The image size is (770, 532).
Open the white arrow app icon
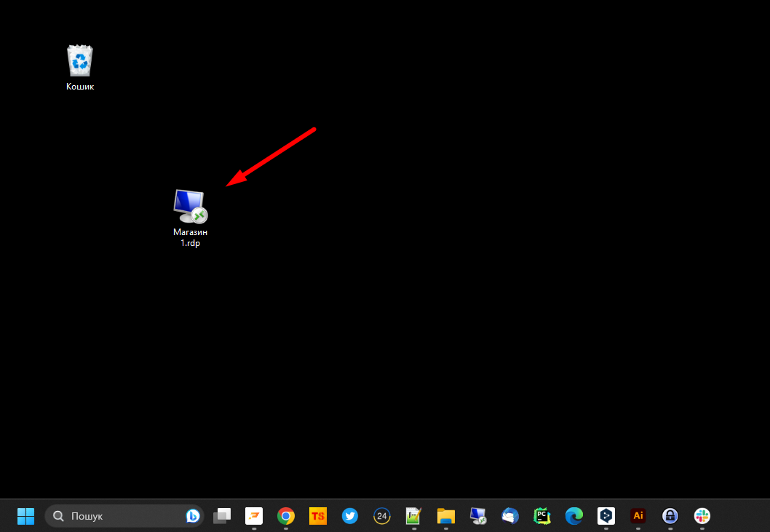point(606,516)
